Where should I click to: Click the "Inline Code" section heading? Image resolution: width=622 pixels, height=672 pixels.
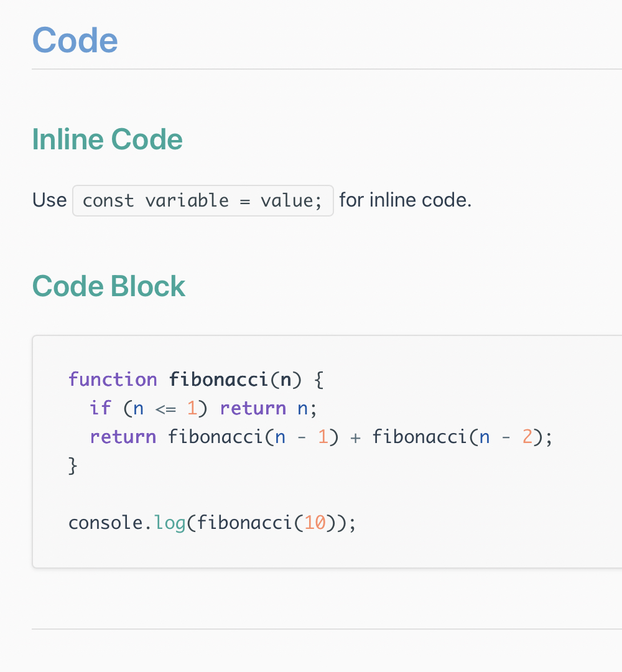point(107,139)
